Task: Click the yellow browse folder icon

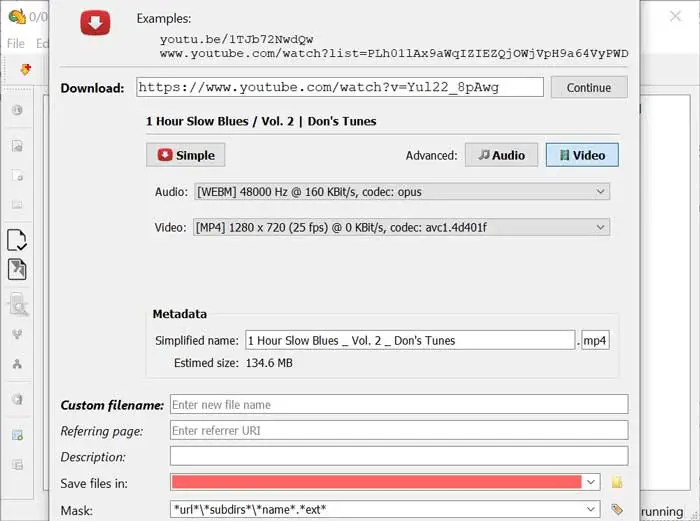Action: coord(617,482)
